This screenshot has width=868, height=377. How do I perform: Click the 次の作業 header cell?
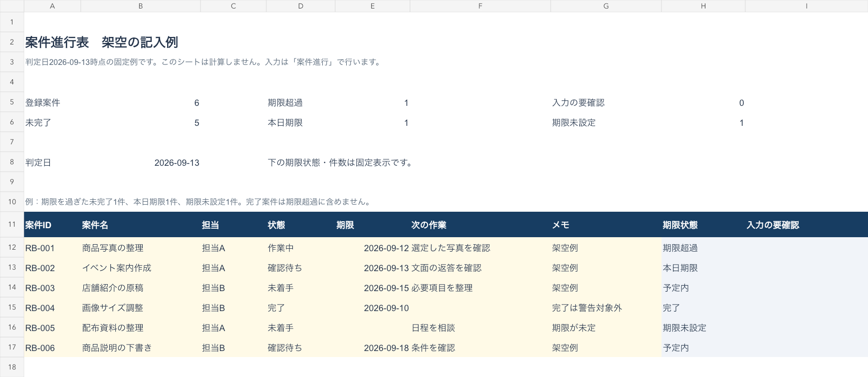tap(480, 225)
